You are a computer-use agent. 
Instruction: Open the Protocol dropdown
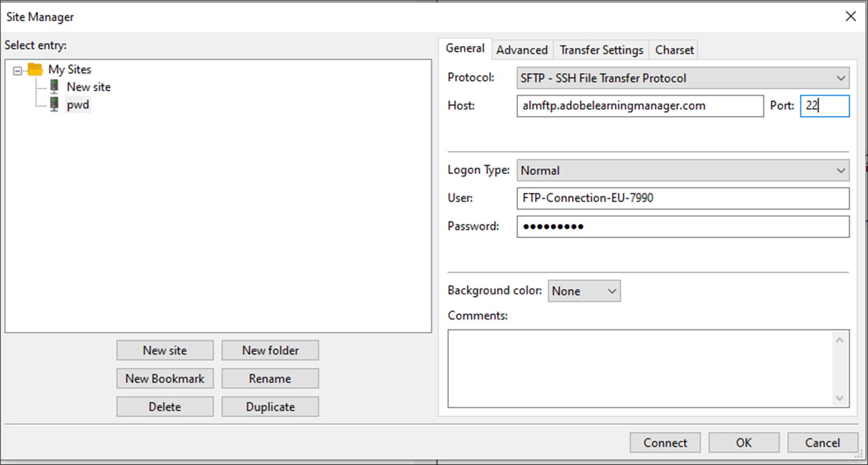683,78
